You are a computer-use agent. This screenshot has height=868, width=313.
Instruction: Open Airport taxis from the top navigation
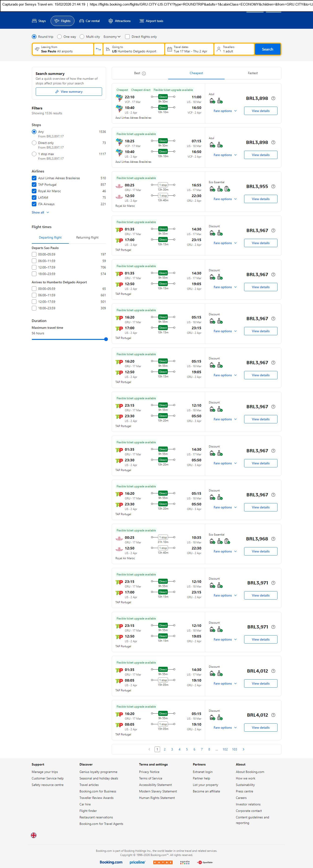coord(151,21)
